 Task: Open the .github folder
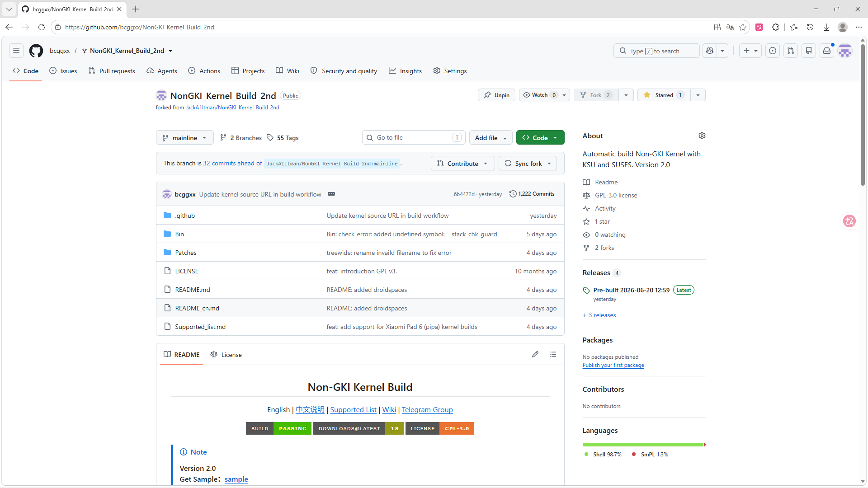tap(185, 216)
